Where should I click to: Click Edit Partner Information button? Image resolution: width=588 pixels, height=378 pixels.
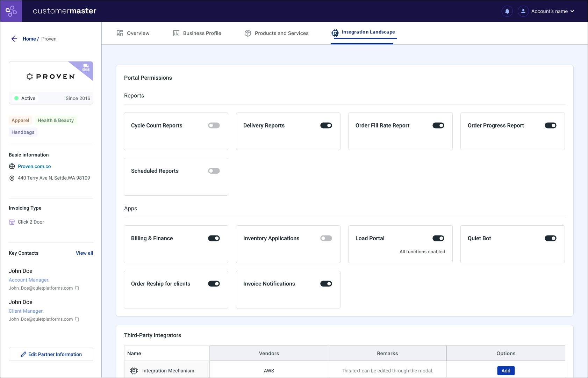click(x=51, y=354)
